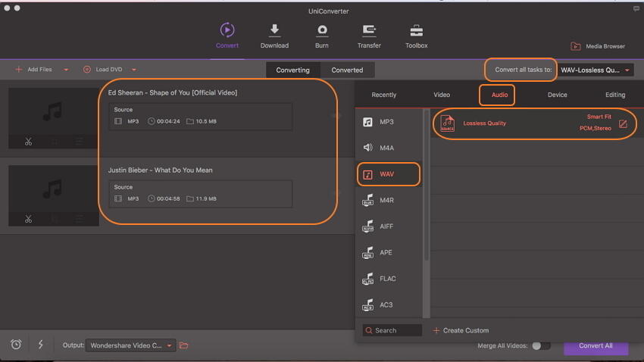Choose the AIFF audio format
This screenshot has height=362, width=644.
(x=389, y=226)
